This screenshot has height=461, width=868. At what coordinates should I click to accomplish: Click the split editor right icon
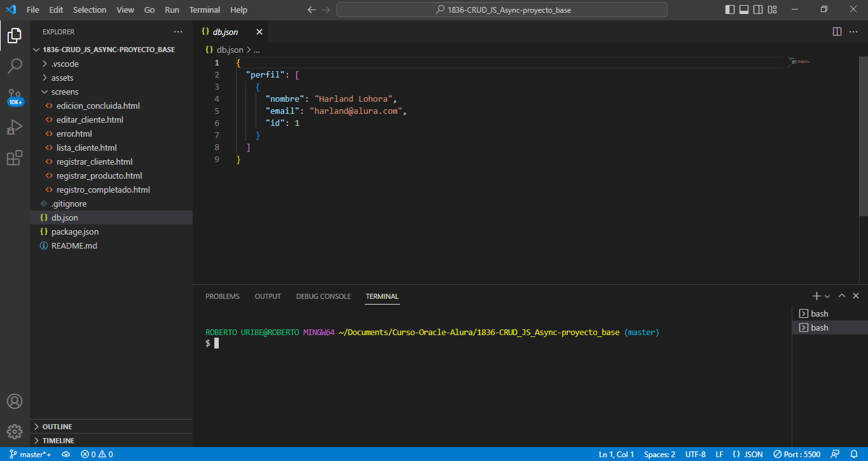point(837,32)
